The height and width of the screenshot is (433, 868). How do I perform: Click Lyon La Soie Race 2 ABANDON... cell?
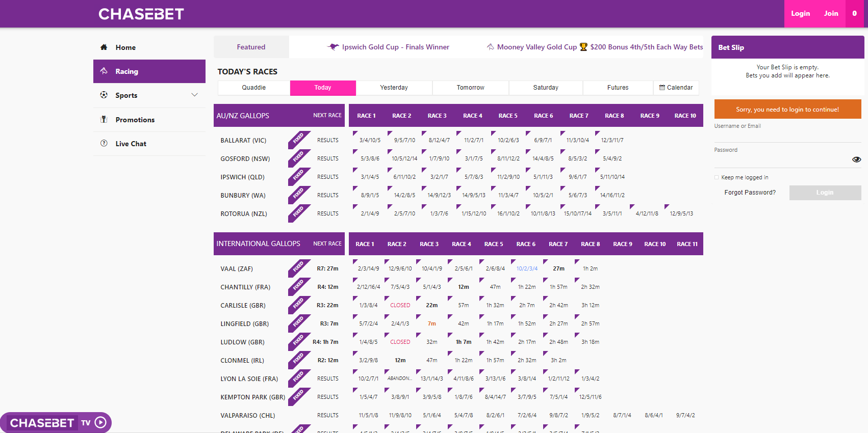399,378
